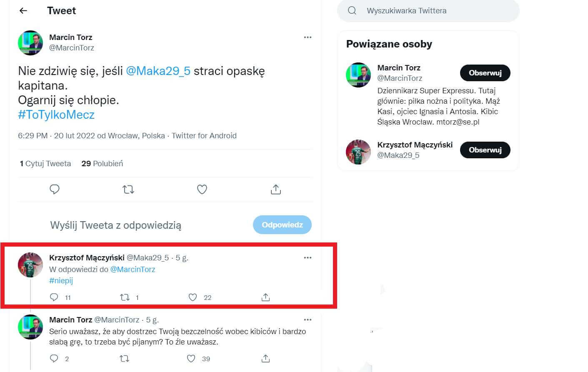Like the main tweet via heart icon
Image resolution: width=588 pixels, height=372 pixels.
tap(202, 189)
